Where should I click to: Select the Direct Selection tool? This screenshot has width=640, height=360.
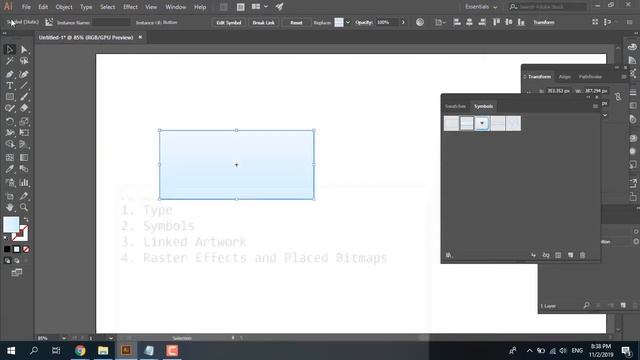tap(24, 49)
